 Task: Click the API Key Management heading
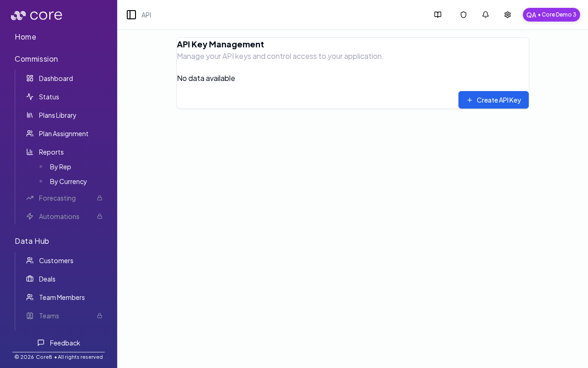coord(220,44)
